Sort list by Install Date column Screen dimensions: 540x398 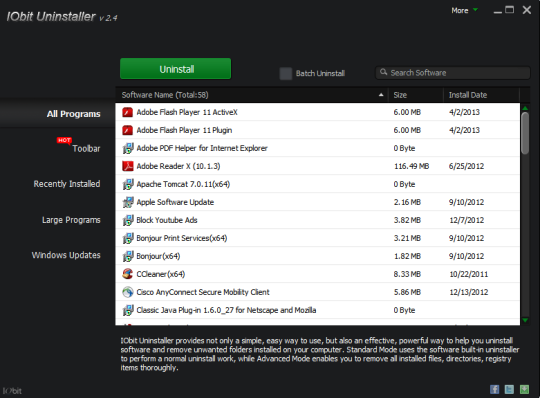coord(481,95)
